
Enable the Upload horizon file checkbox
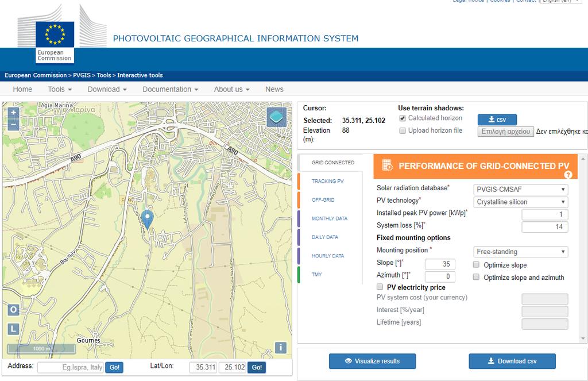pyautogui.click(x=403, y=130)
